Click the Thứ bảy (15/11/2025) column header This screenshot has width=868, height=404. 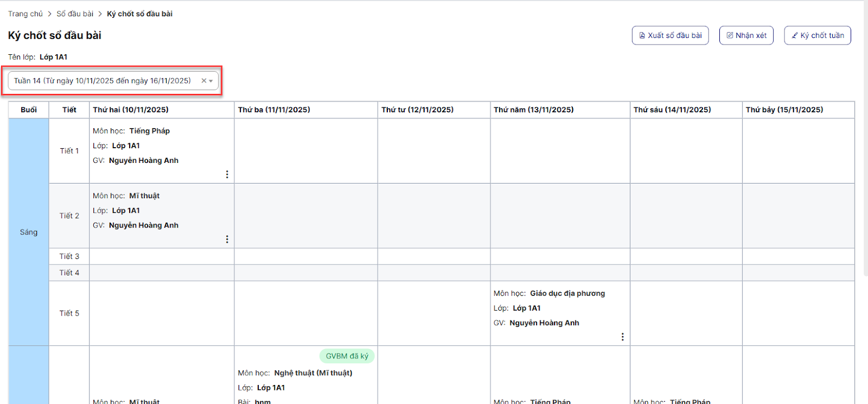coord(784,110)
